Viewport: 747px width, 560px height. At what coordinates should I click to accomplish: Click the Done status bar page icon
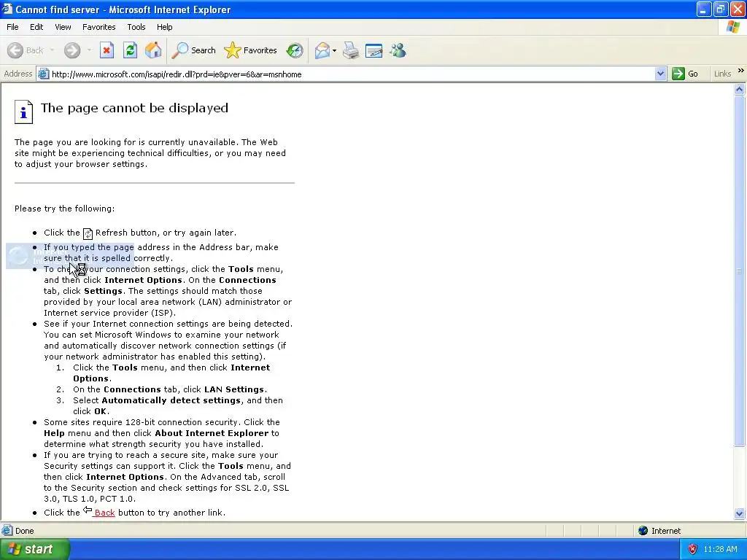[7, 530]
